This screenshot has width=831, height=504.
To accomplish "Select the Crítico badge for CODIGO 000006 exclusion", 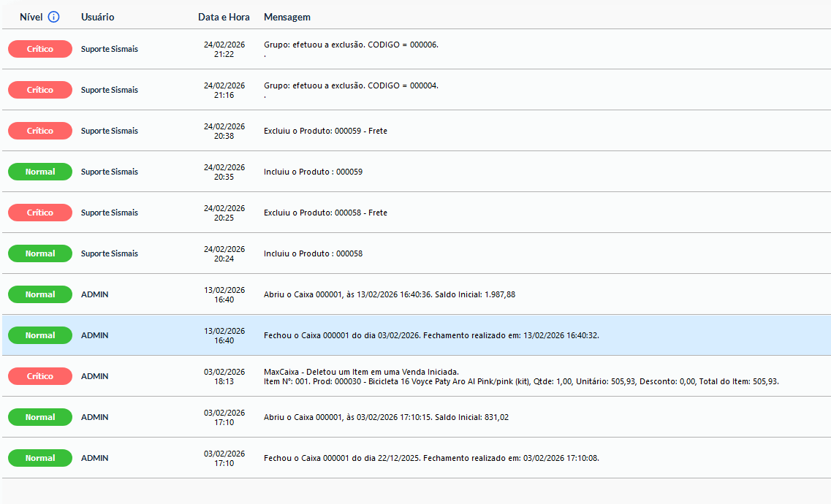I will (x=40, y=49).
